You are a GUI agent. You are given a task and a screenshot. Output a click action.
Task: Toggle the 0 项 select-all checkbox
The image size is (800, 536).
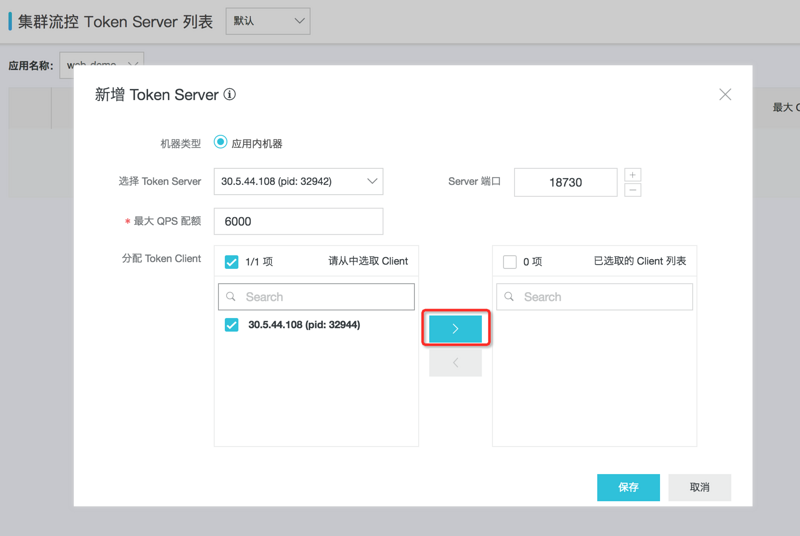[x=510, y=262]
